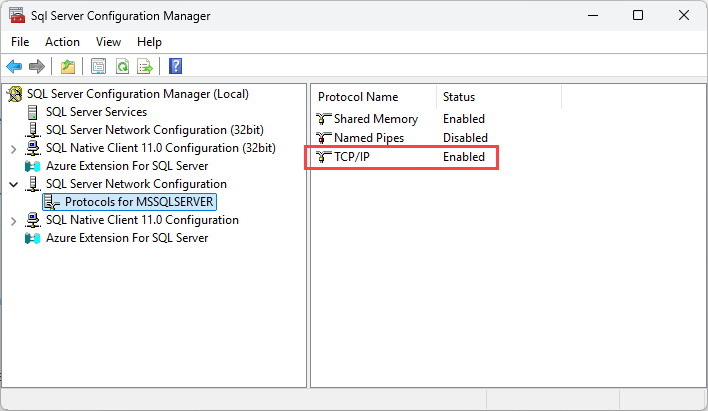Select the Protocols for MSSQLSERVER tree item
708x411 pixels.
click(139, 202)
